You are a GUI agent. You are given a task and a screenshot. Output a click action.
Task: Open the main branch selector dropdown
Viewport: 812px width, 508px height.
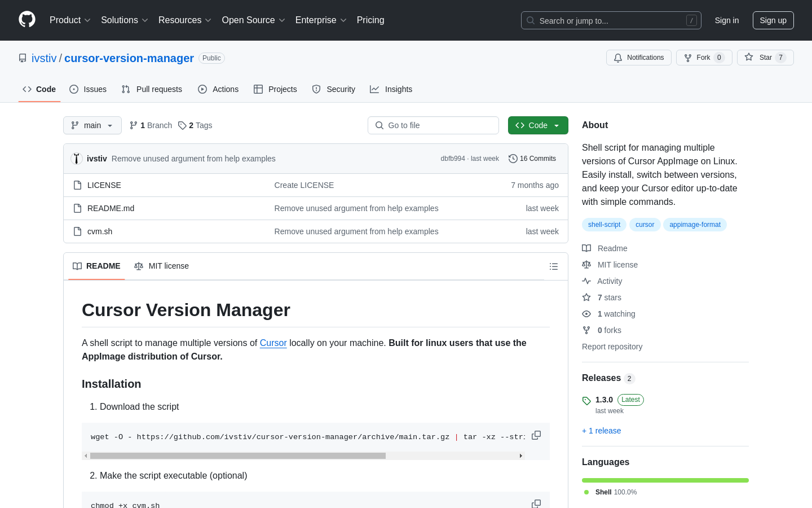click(92, 125)
